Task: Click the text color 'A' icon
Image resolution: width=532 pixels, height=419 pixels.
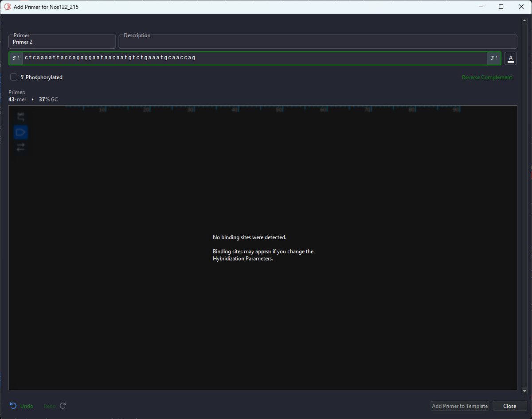Action: click(511, 58)
